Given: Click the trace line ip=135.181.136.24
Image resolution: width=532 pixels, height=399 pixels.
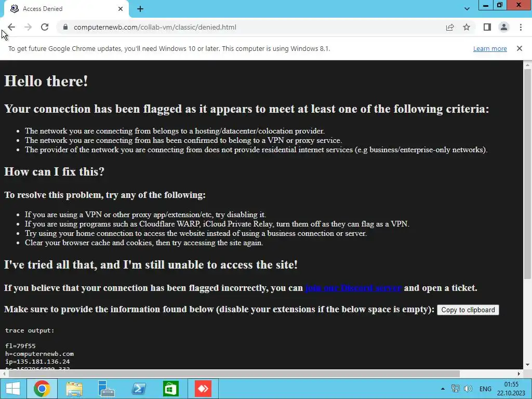Looking at the screenshot, I should pos(37,362).
